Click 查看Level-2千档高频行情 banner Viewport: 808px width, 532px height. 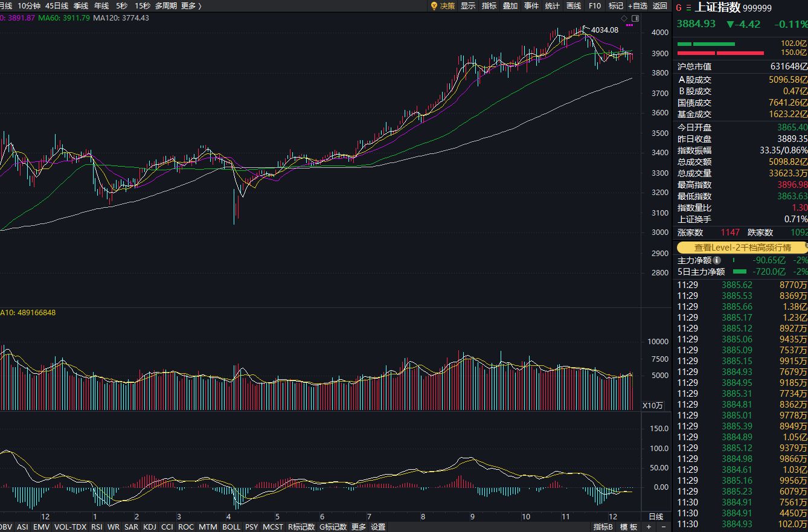740,248
